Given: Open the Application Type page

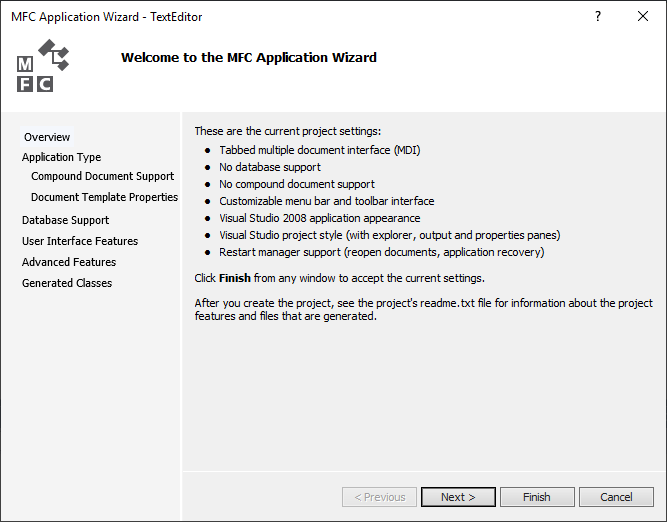Looking at the screenshot, I should pyautogui.click(x=61, y=157).
